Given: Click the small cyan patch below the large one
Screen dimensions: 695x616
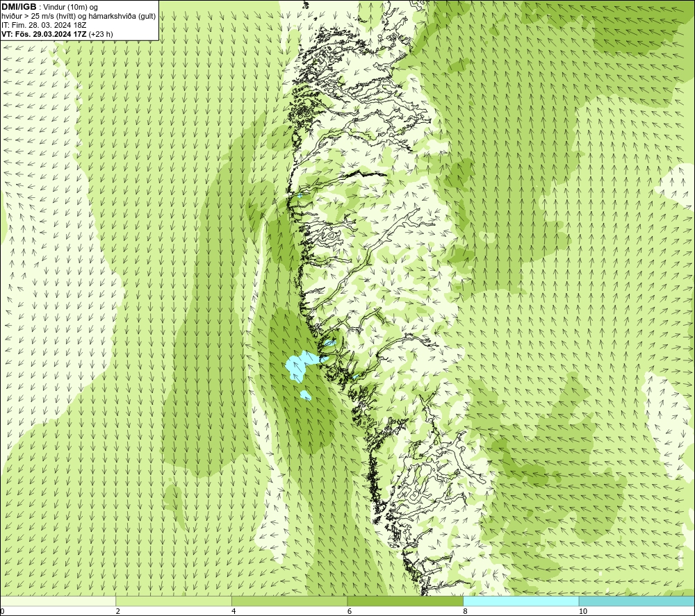Looking at the screenshot, I should tap(306, 395).
